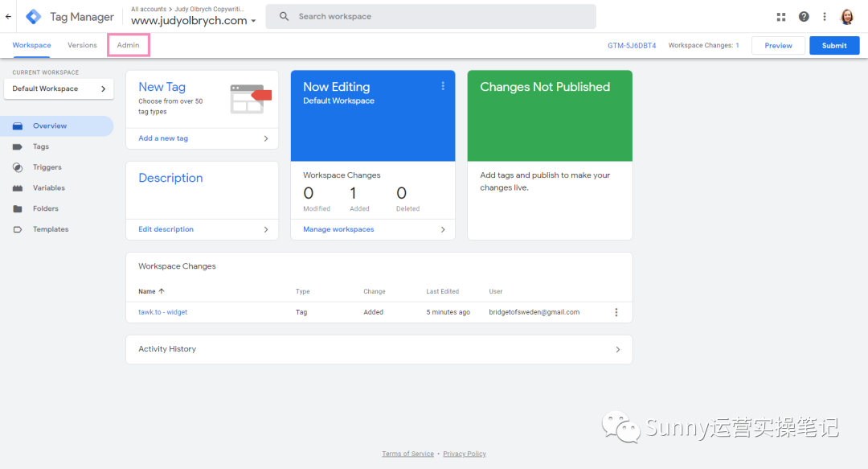
Task: Switch to the Admin tab
Action: pyautogui.click(x=128, y=45)
